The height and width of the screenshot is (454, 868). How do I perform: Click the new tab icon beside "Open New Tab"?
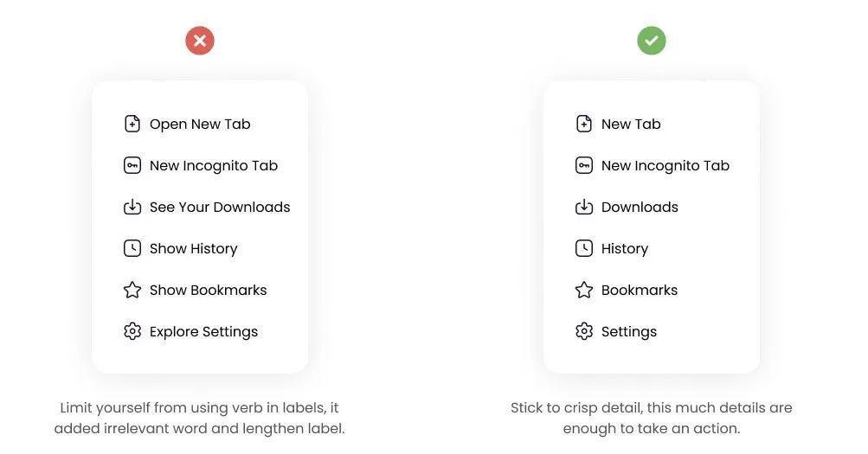(x=132, y=124)
